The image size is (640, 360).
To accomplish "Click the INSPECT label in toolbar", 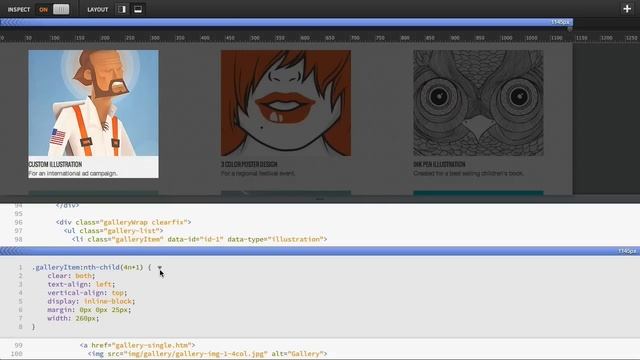I will point(19,9).
